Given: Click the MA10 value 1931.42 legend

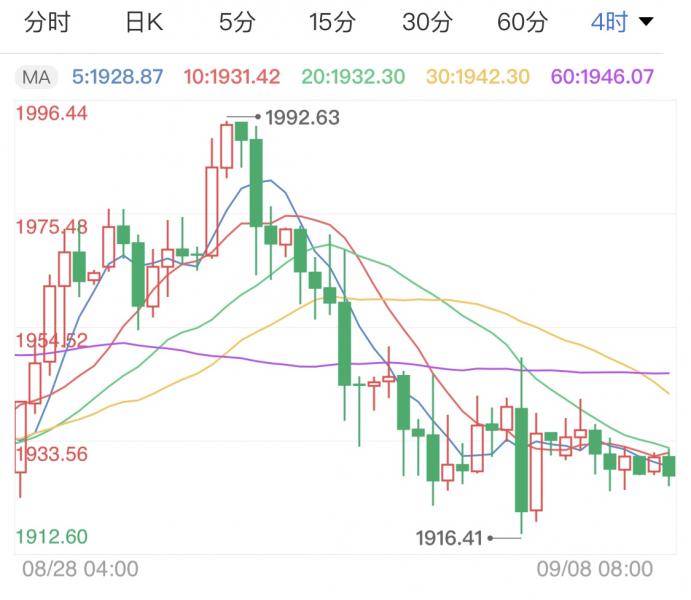Looking at the screenshot, I should tap(233, 76).
